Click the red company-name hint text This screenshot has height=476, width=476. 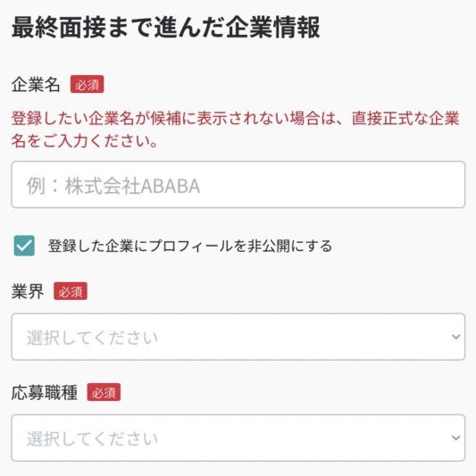(235, 129)
